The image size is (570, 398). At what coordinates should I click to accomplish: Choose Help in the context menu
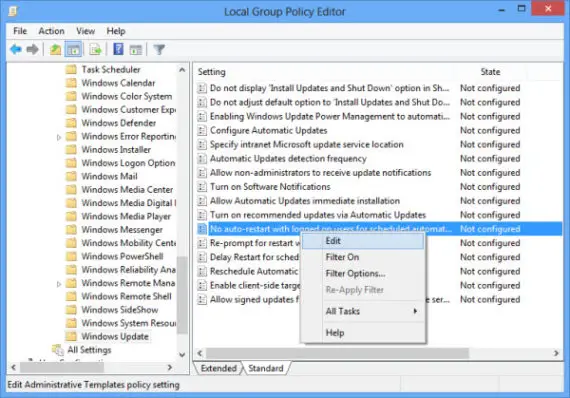click(363, 333)
